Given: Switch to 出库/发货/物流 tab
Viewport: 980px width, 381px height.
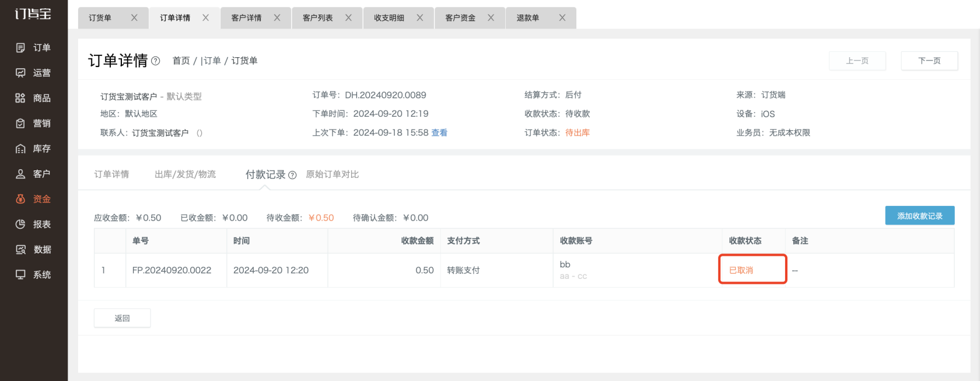Looking at the screenshot, I should tap(185, 174).
